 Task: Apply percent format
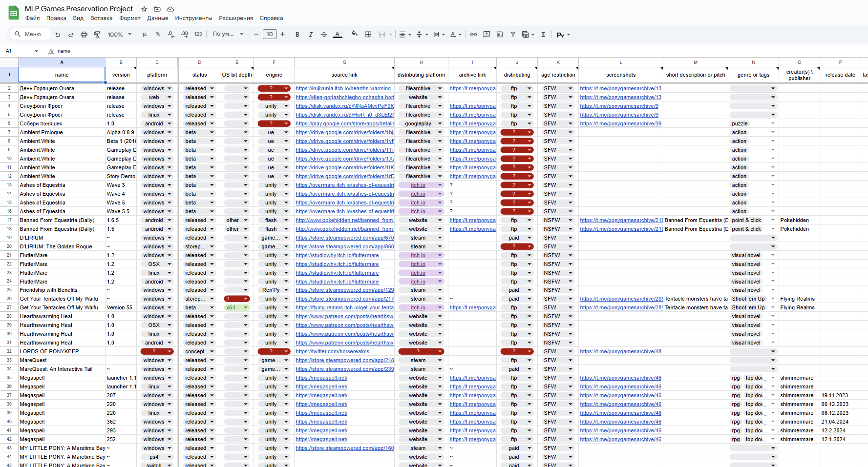point(158,34)
